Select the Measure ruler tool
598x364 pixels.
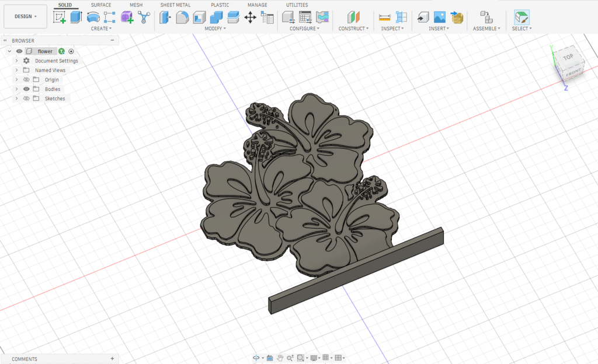coord(384,17)
